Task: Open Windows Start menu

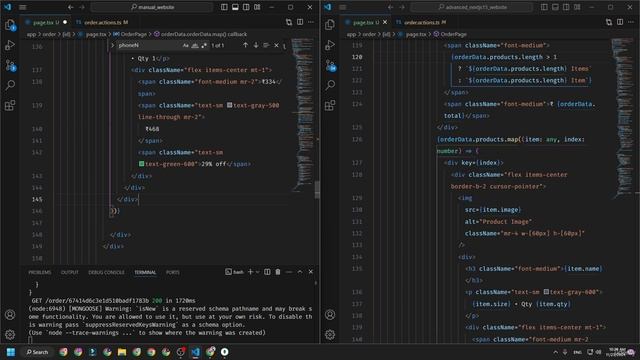Action: tap(11, 352)
